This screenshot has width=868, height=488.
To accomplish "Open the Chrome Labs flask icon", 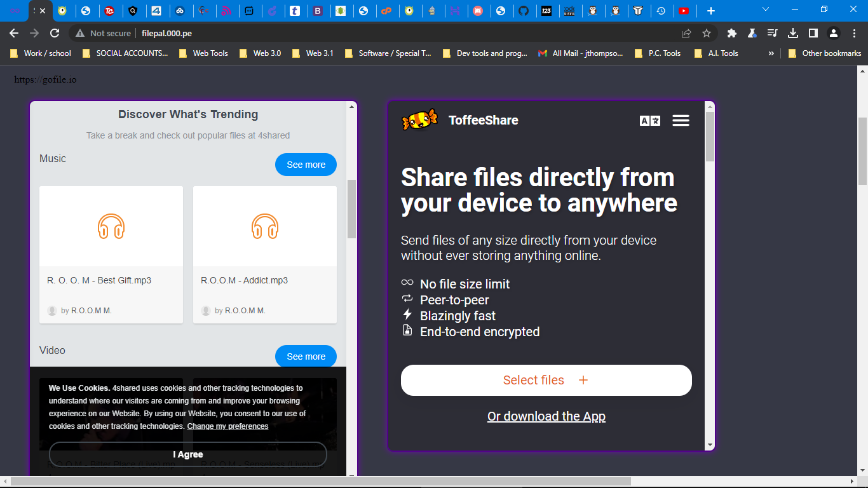I will coord(752,33).
